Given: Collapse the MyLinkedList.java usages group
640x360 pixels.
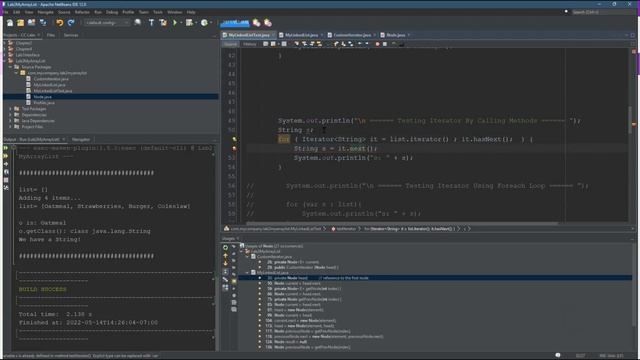Looking at the screenshot, I should coord(248,272).
